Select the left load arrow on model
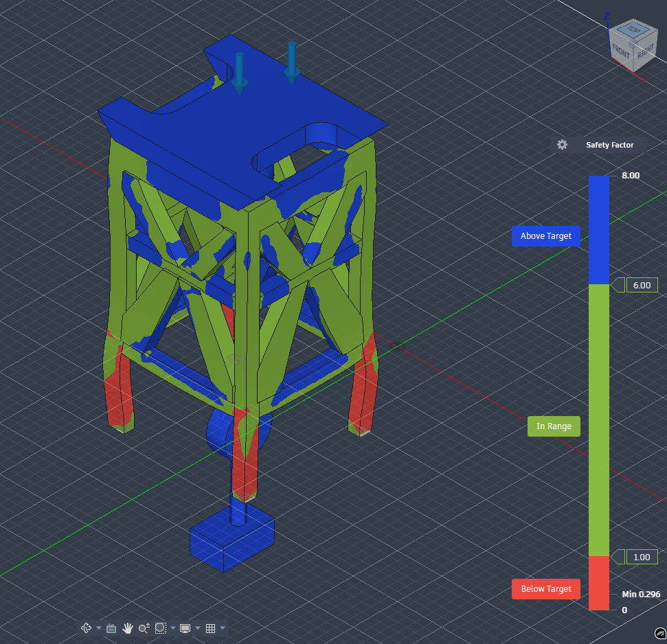The image size is (667, 644). 240,73
